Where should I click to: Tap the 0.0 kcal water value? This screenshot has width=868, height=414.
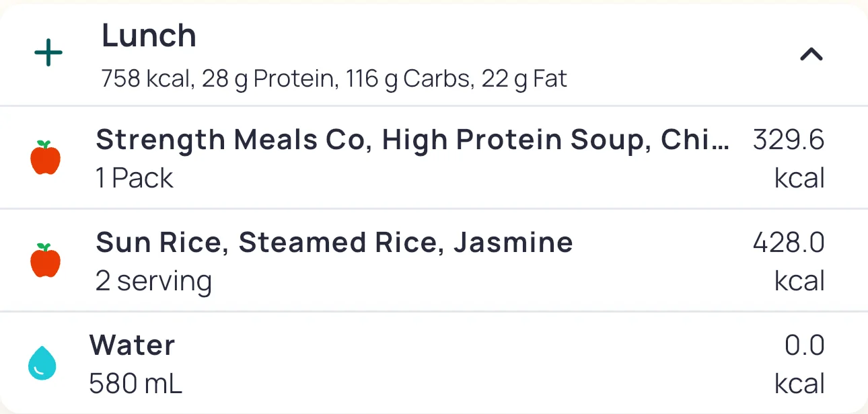[804, 345]
